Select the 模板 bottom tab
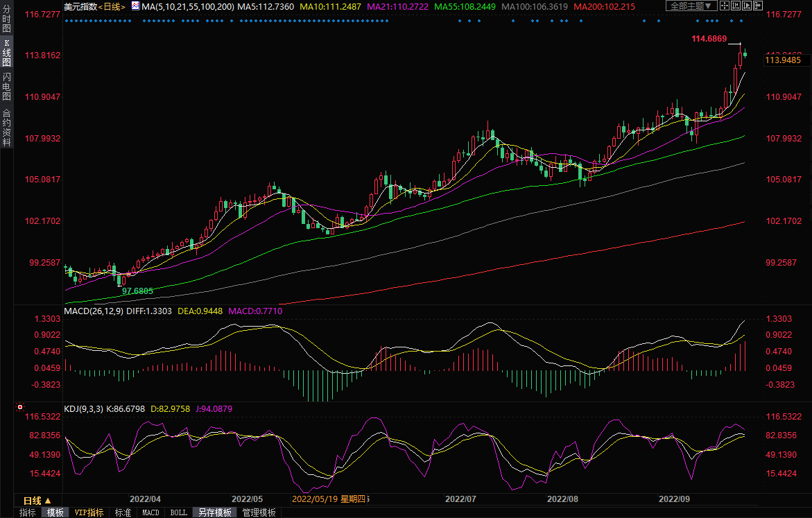This screenshot has width=812, height=518. pyautogui.click(x=55, y=512)
